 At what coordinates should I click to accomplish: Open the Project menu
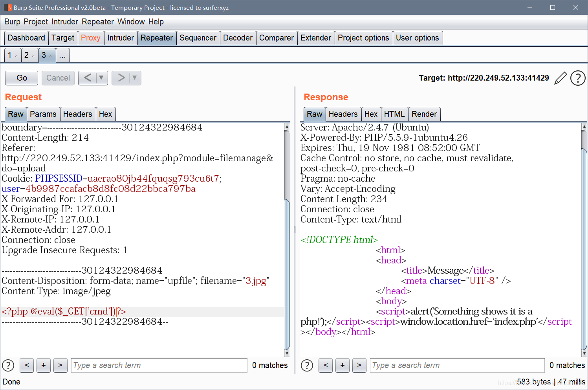click(x=36, y=22)
